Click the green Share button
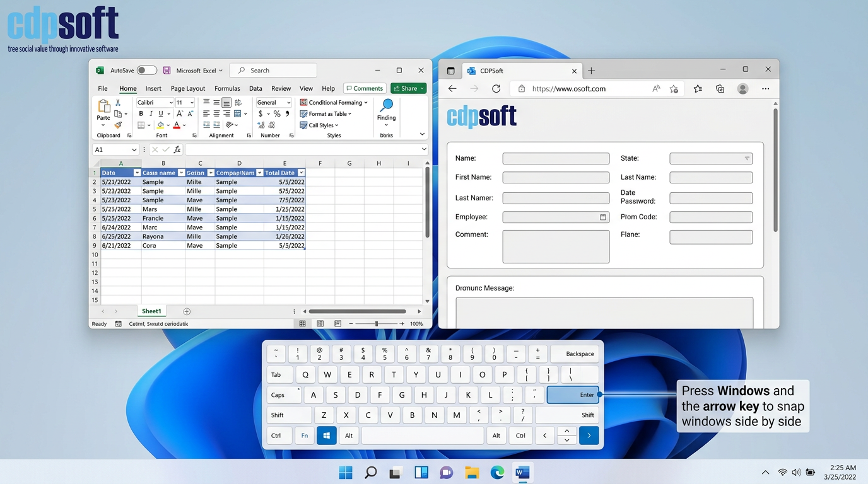The height and width of the screenshot is (484, 868). click(x=408, y=89)
